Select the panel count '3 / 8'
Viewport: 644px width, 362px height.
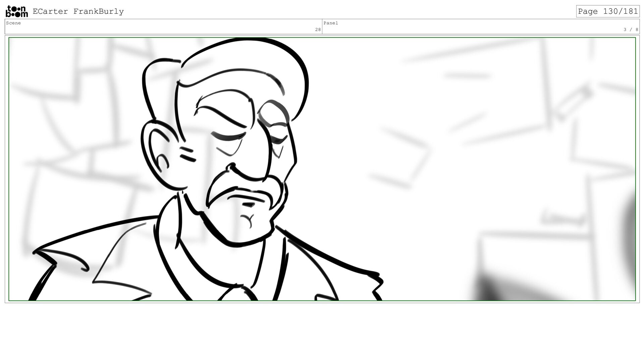[631, 30]
